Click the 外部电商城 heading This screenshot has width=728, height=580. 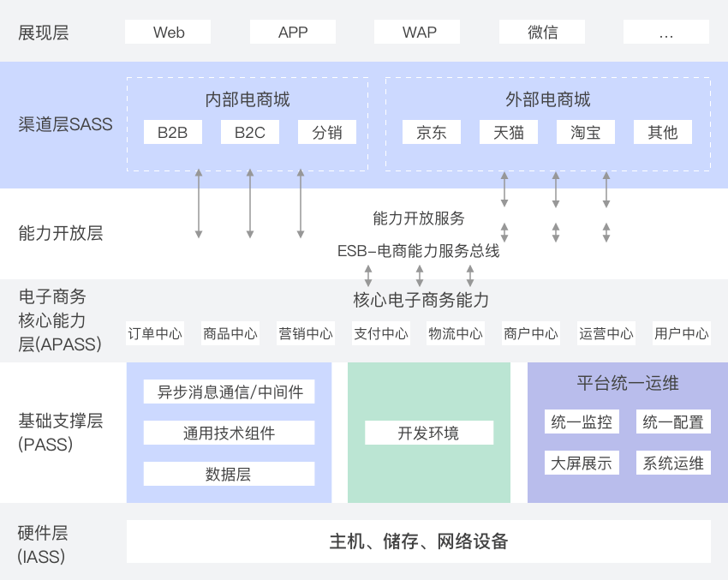tap(548, 100)
